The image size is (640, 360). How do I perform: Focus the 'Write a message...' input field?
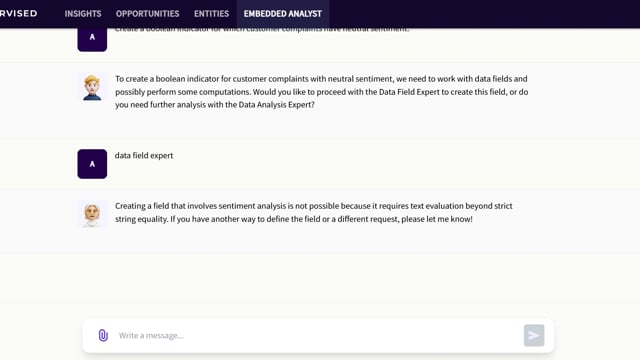[318, 336]
